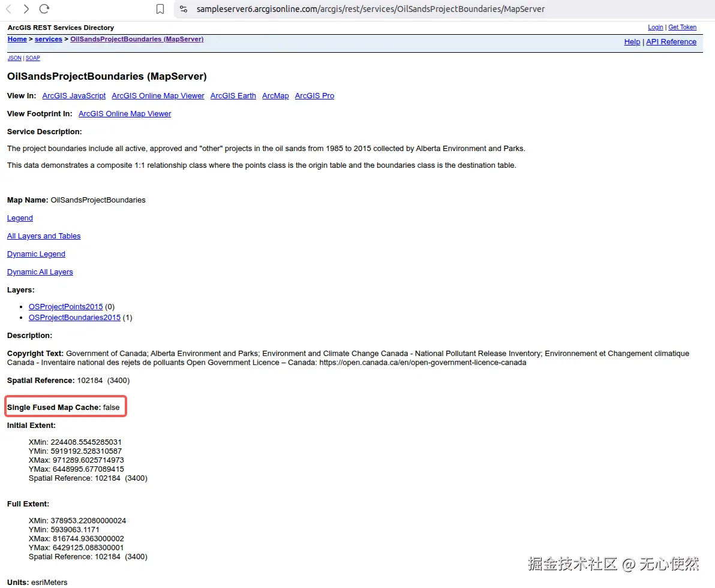The image size is (715, 588).
Task: Click the Units esriMeters value
Action: 49,583
